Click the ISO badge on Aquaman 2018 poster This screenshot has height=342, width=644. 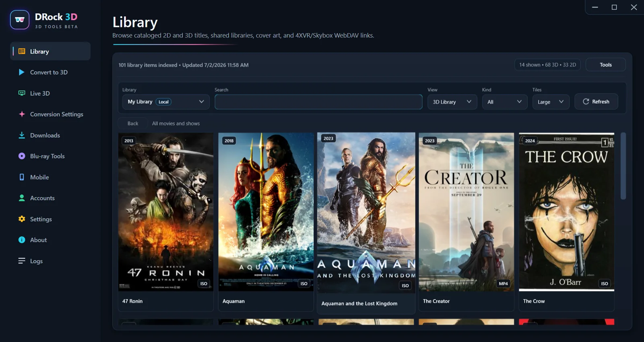[304, 284]
